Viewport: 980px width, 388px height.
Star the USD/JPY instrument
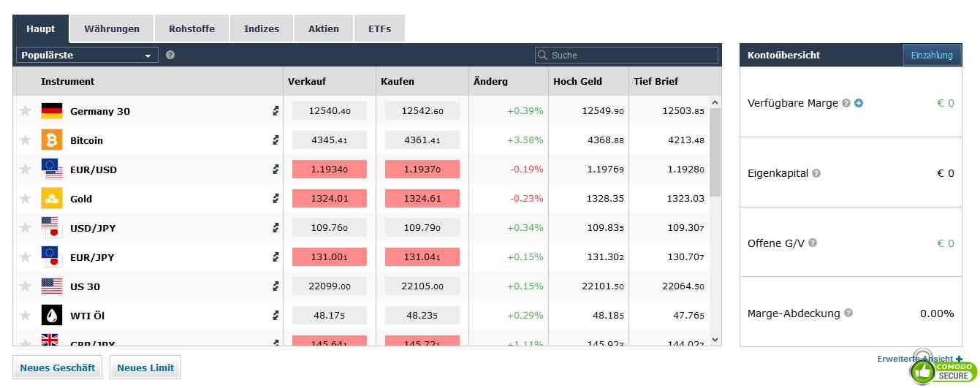click(x=26, y=228)
